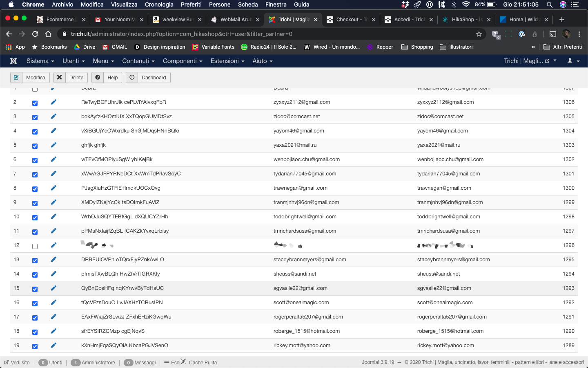The height and width of the screenshot is (368, 588).
Task: Uncheck the checkbox for sgvasile22@gmail.com row
Action: (x=35, y=289)
